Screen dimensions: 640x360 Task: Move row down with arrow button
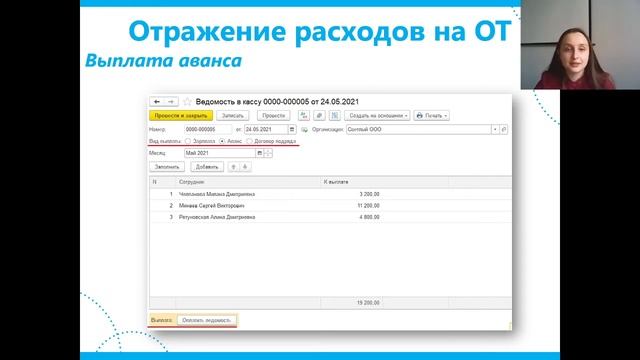pos(245,167)
